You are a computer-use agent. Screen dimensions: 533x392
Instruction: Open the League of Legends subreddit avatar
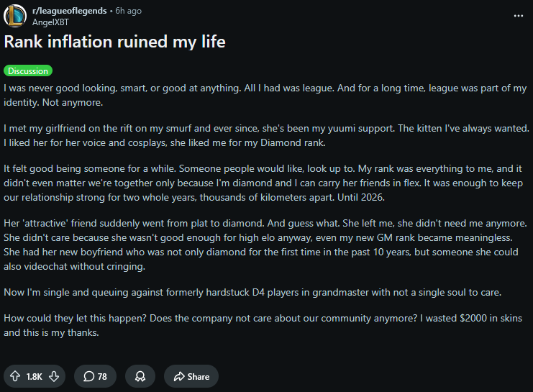tap(15, 16)
